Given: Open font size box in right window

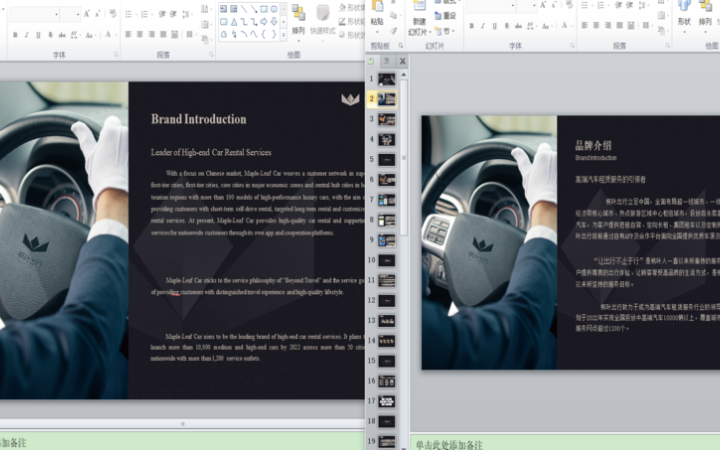Looking at the screenshot, I should [527, 6].
